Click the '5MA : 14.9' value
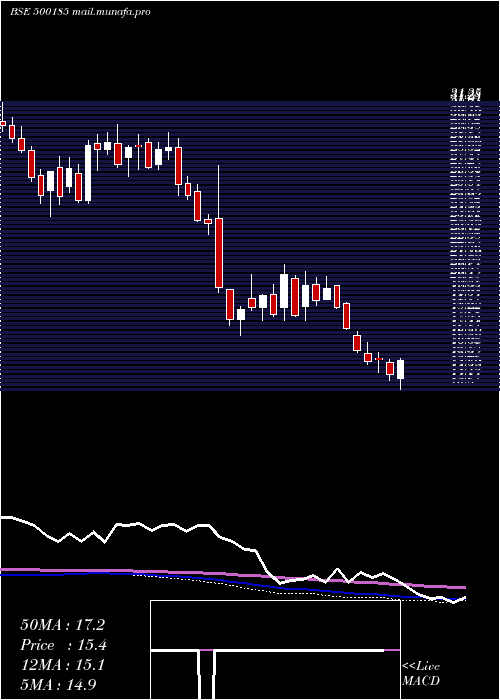Screen dimensions: 500x700 click(59, 684)
